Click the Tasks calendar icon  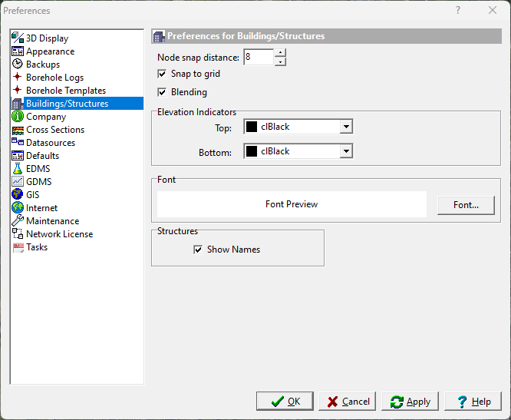tap(18, 247)
